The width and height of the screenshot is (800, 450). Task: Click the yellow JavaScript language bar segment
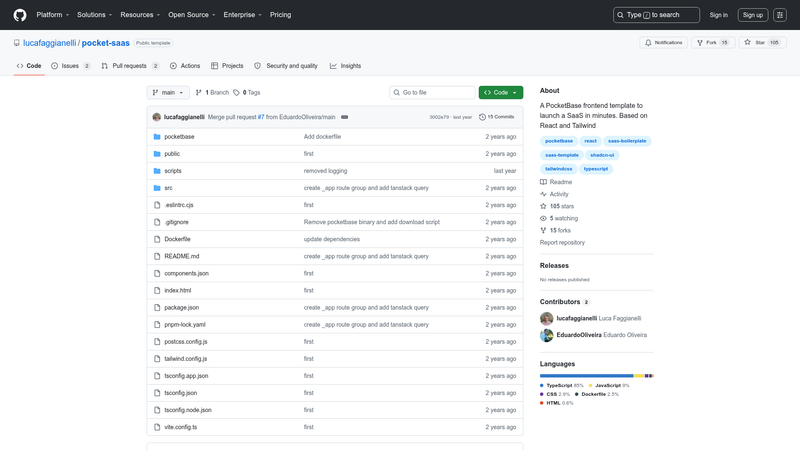(x=639, y=376)
